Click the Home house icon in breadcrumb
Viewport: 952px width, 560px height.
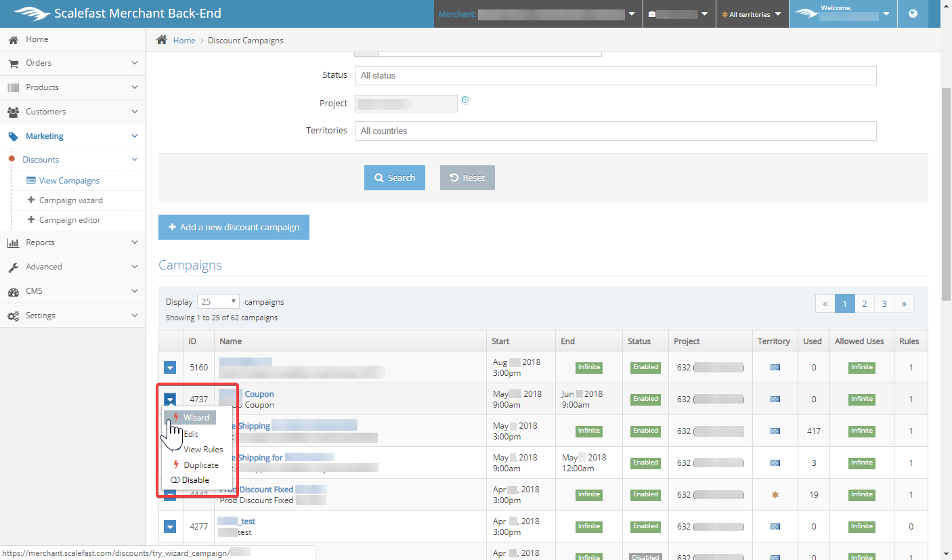pyautogui.click(x=162, y=40)
